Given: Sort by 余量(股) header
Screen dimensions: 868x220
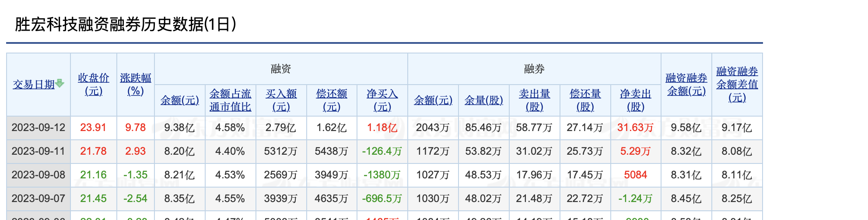Looking at the screenshot, I should [484, 100].
